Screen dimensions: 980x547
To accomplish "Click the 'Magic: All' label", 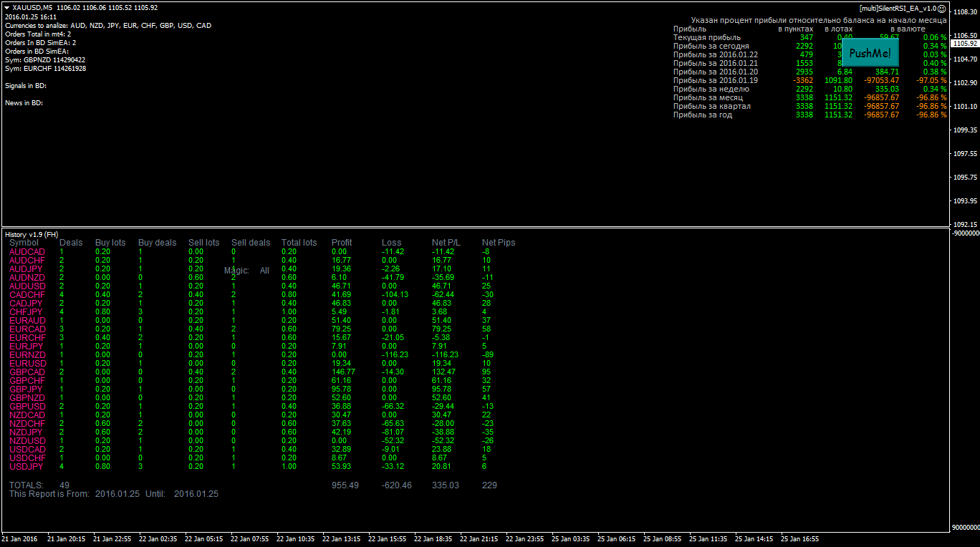I will click(246, 271).
